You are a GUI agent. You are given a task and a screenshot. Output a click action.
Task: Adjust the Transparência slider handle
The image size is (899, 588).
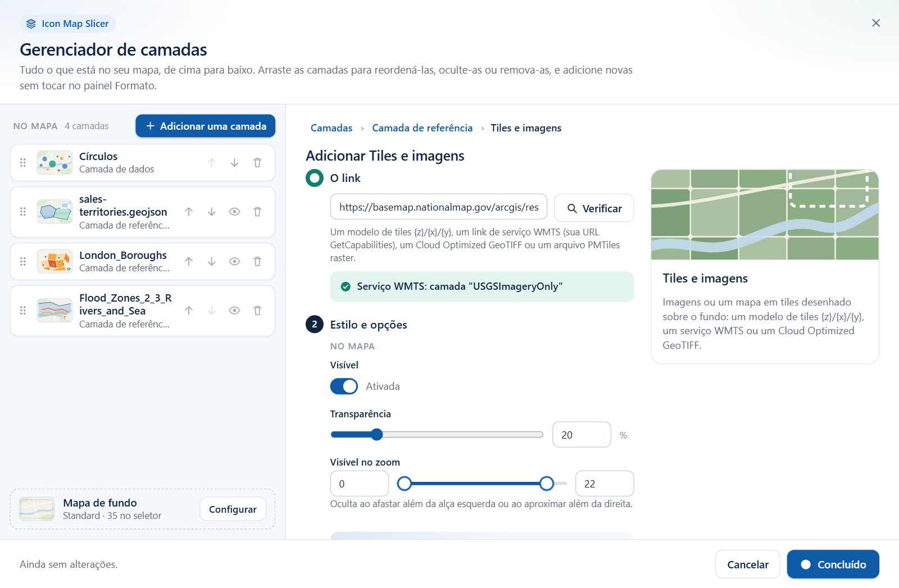(377, 435)
